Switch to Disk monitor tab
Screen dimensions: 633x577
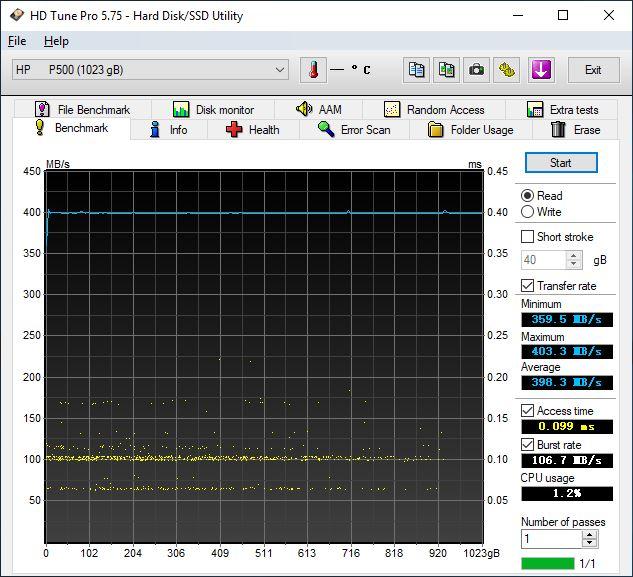(213, 109)
